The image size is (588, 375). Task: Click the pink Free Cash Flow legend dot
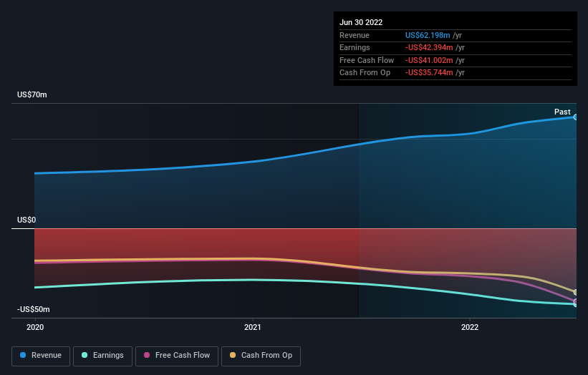pos(147,355)
